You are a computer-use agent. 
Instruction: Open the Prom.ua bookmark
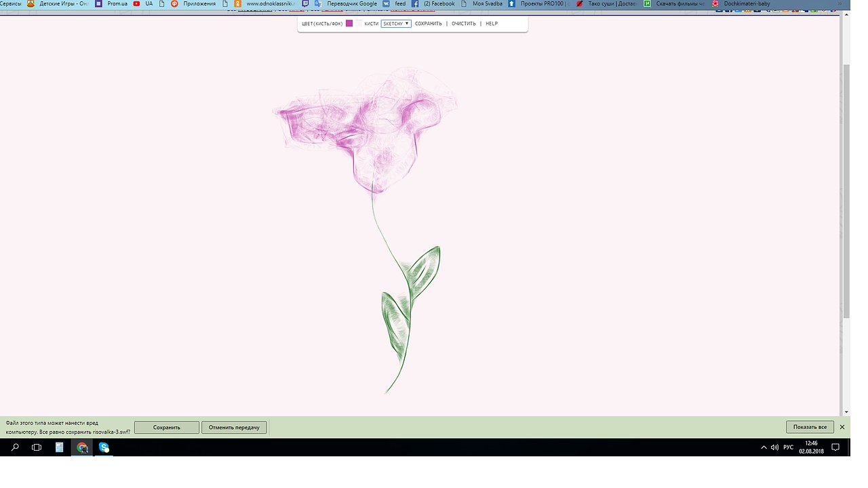click(x=111, y=3)
